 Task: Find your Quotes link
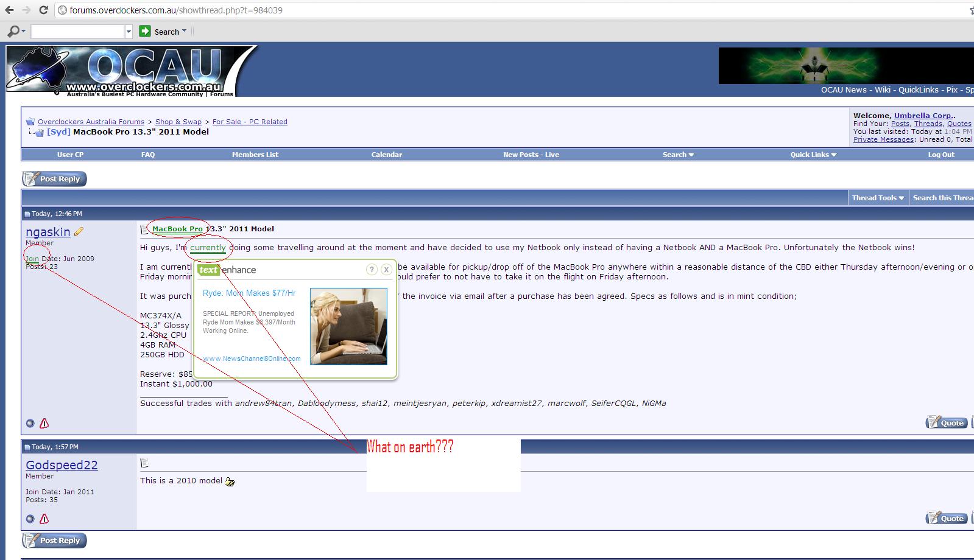pos(959,124)
